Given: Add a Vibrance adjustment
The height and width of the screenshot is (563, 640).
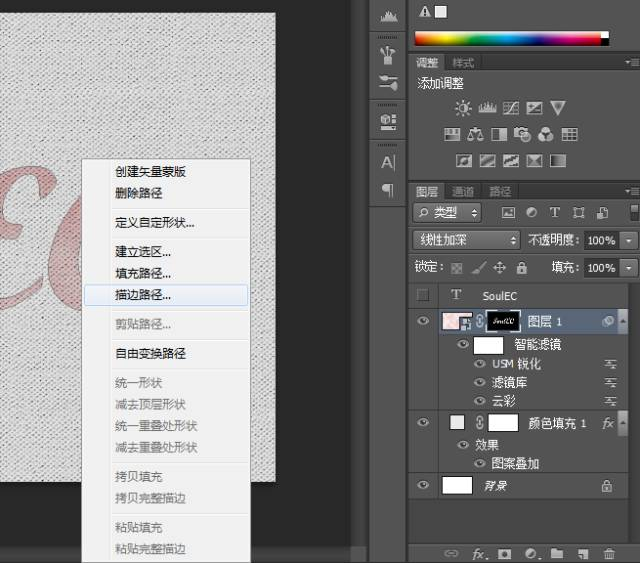Looking at the screenshot, I should (558, 108).
